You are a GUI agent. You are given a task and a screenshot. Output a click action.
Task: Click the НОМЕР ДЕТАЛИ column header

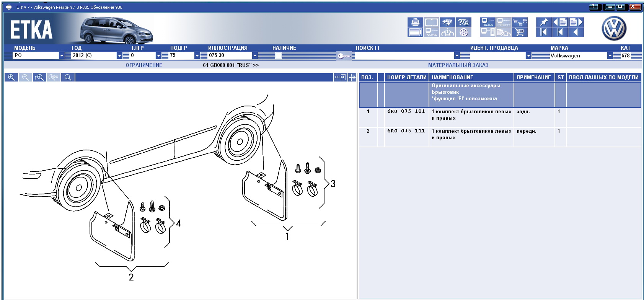406,77
